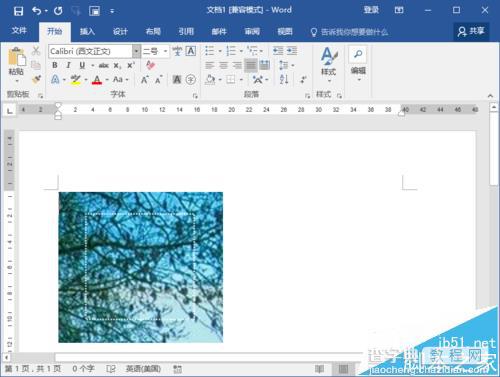Switch to the 视图 (View) tab
This screenshot has width=500, height=377.
point(285,32)
